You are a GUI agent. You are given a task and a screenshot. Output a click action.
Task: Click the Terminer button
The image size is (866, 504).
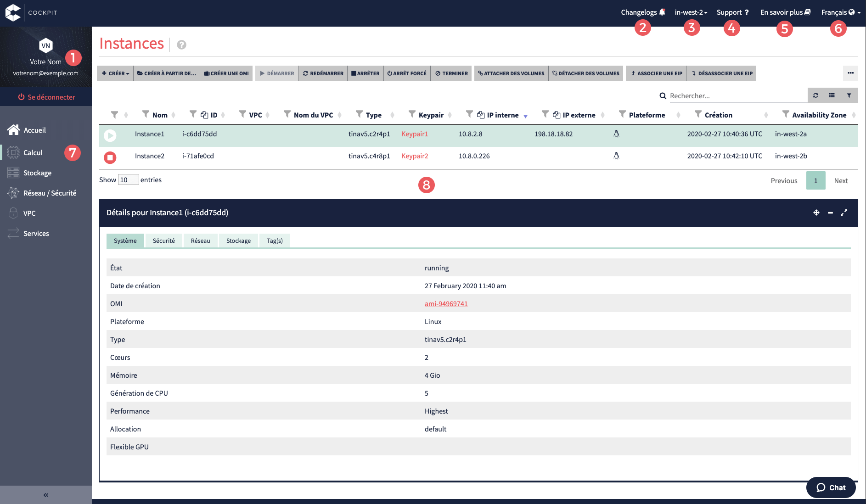pos(451,73)
